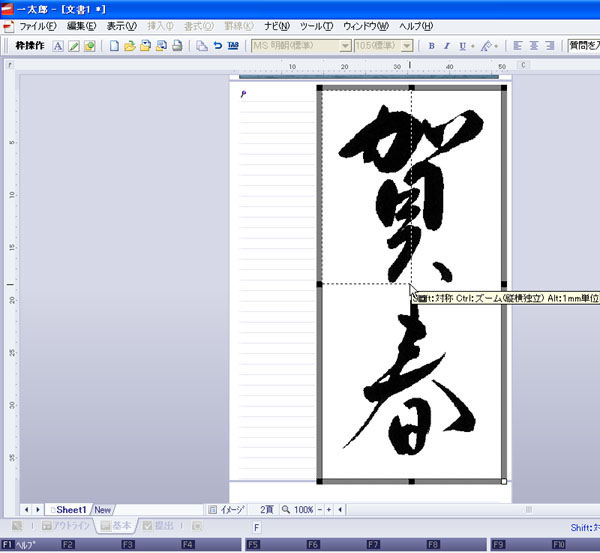Click the Undo arrow icon
This screenshot has height=553, width=600.
point(217,46)
